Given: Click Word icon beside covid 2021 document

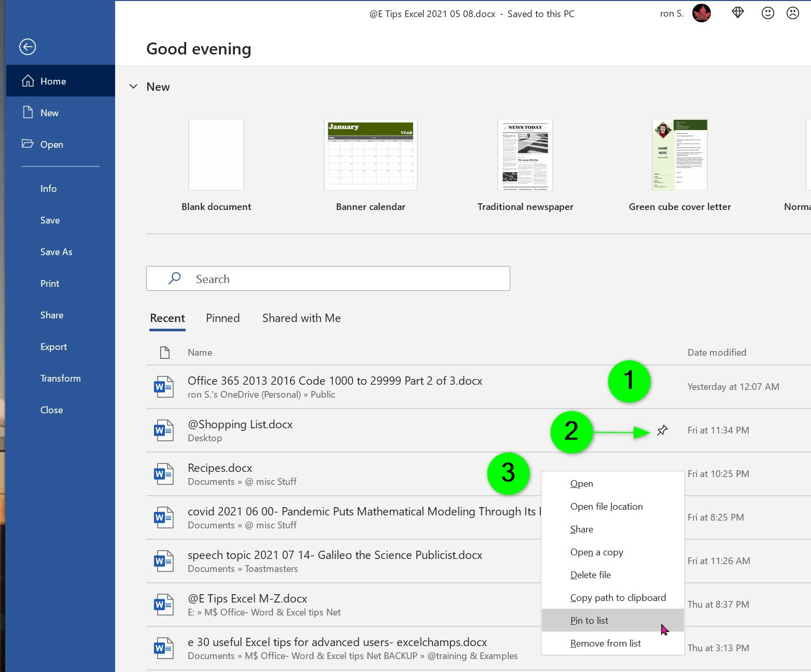Looking at the screenshot, I should [164, 517].
